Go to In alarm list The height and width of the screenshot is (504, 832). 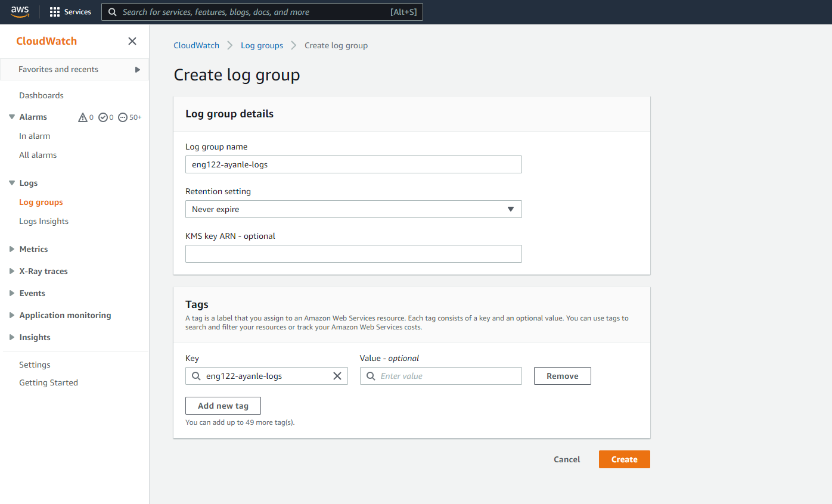coord(35,136)
